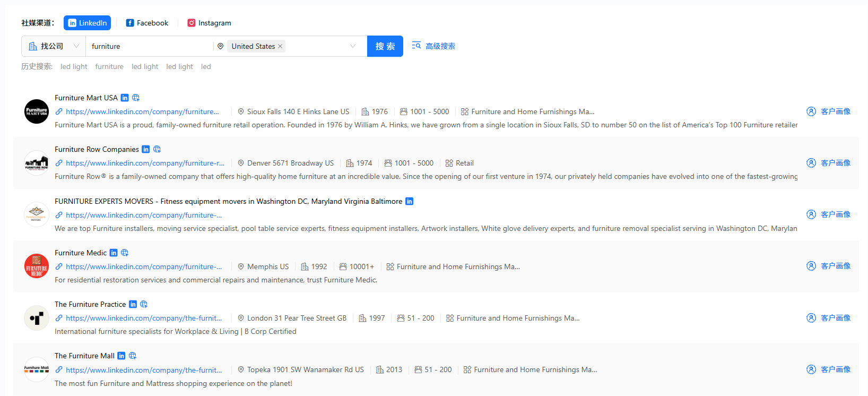Open globe website icon for The Furniture Mall
The height and width of the screenshot is (396, 868).
coord(133,356)
